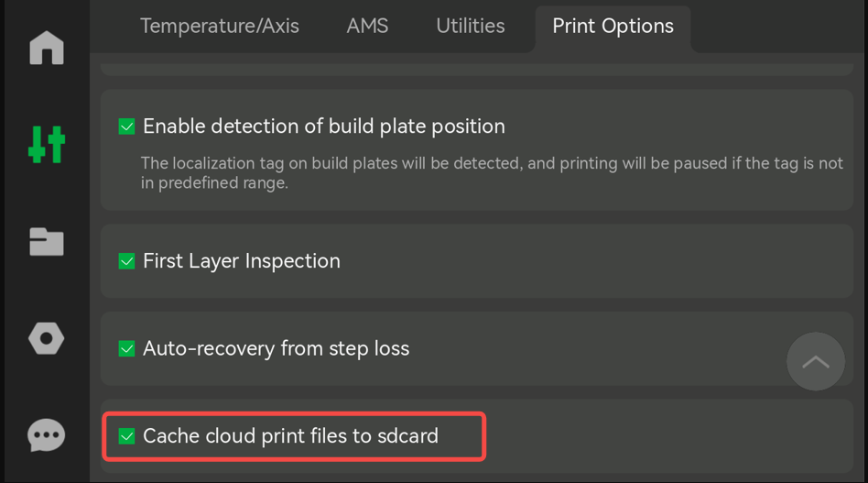Uncheck Cache cloud print files to sdcard
The height and width of the screenshot is (483, 868).
(x=126, y=436)
